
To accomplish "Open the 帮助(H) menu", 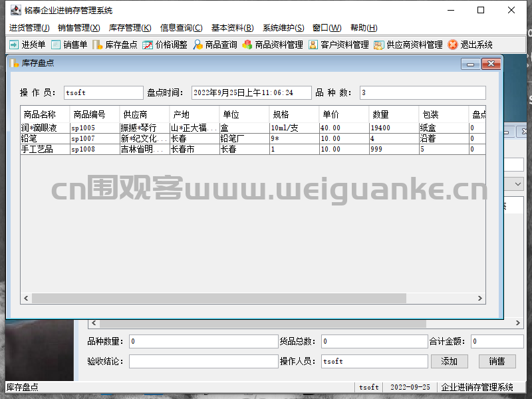I will (x=364, y=28).
